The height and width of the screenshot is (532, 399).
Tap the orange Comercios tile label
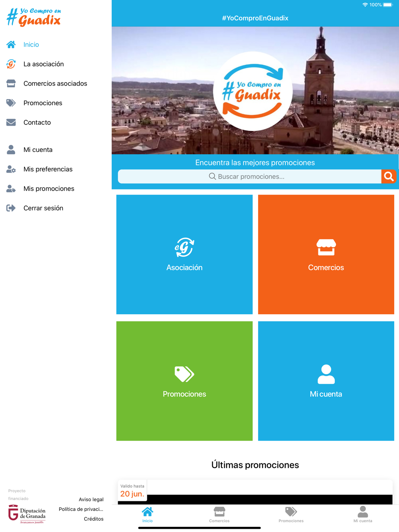point(326,268)
